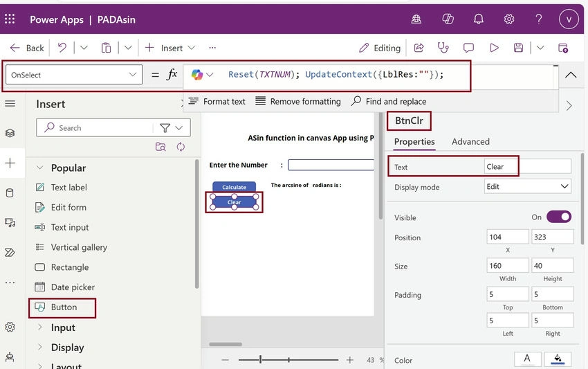Collapse the Popular section
Image resolution: width=588 pixels, height=369 pixels.
pyautogui.click(x=39, y=168)
